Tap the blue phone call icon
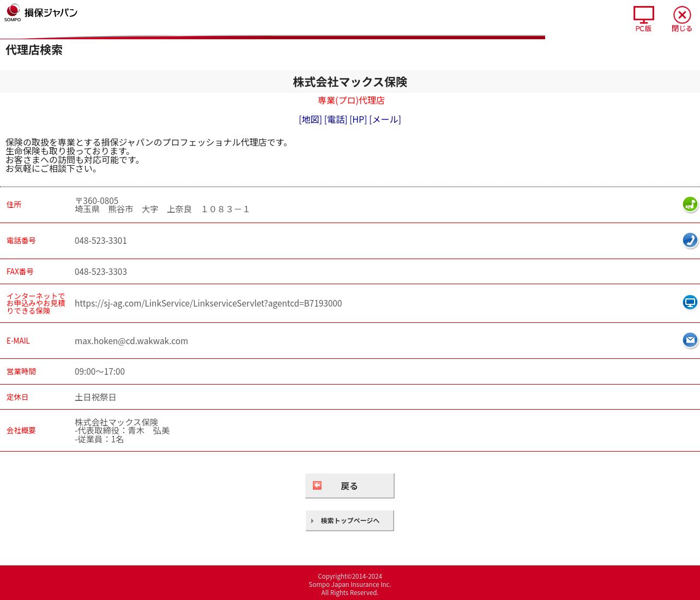 tap(690, 240)
